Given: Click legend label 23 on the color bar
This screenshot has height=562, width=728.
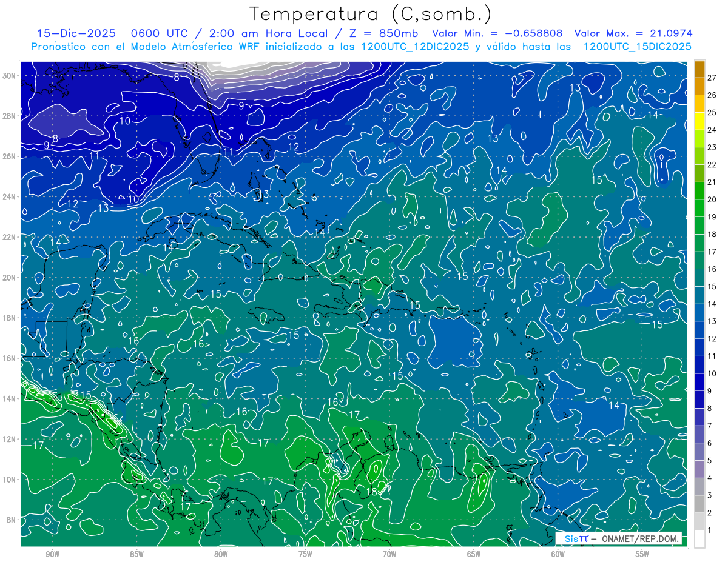Looking at the screenshot, I should (x=712, y=147).
